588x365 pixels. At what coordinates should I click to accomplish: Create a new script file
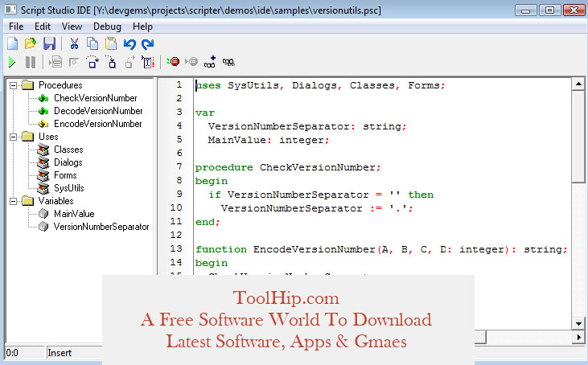pos(12,43)
